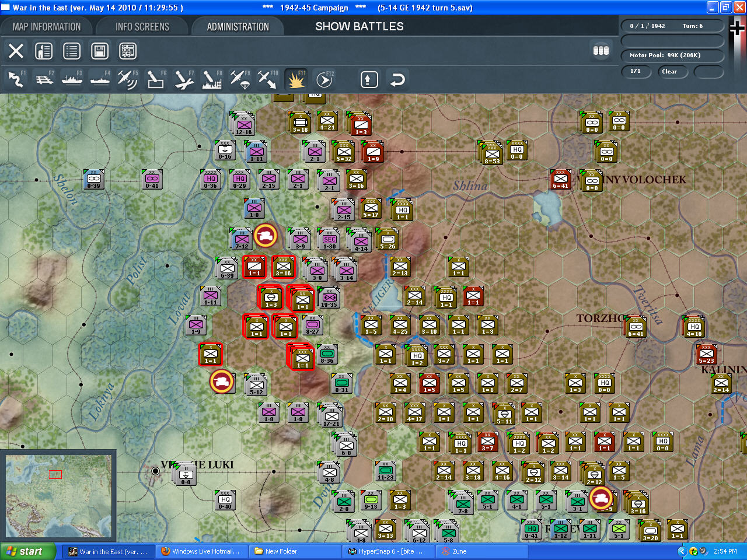Select the 3=20 Soviet unit stack
This screenshot has height=560, width=747.
point(650,531)
